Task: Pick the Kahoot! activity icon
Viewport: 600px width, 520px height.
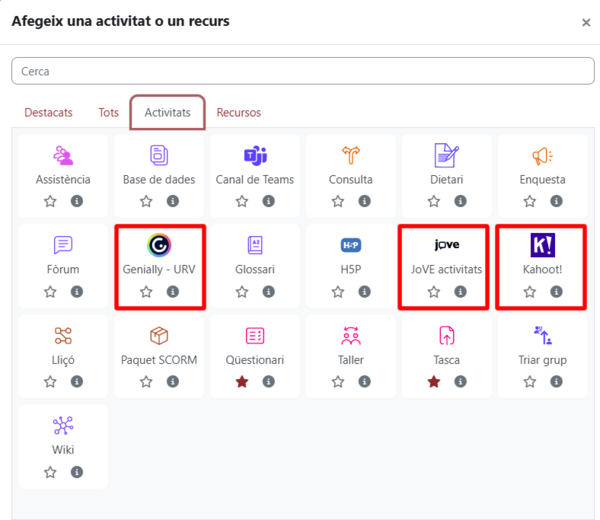Action: tap(542, 245)
